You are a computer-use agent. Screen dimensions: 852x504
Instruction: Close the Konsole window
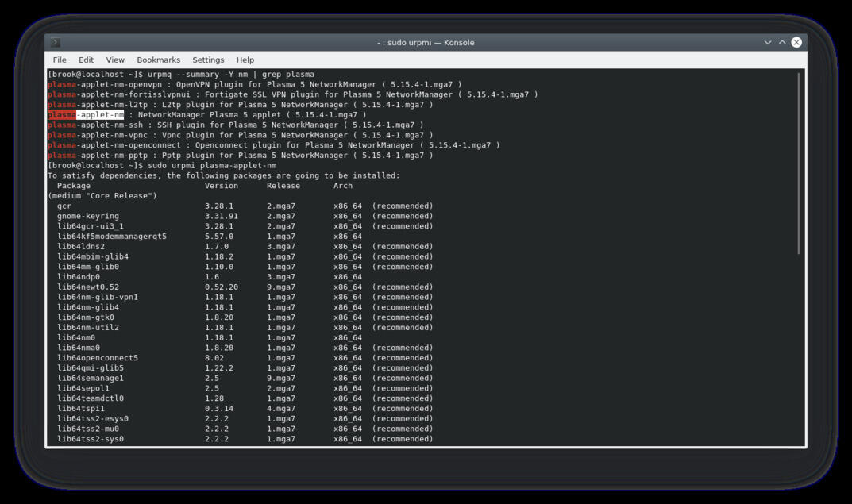coord(796,42)
